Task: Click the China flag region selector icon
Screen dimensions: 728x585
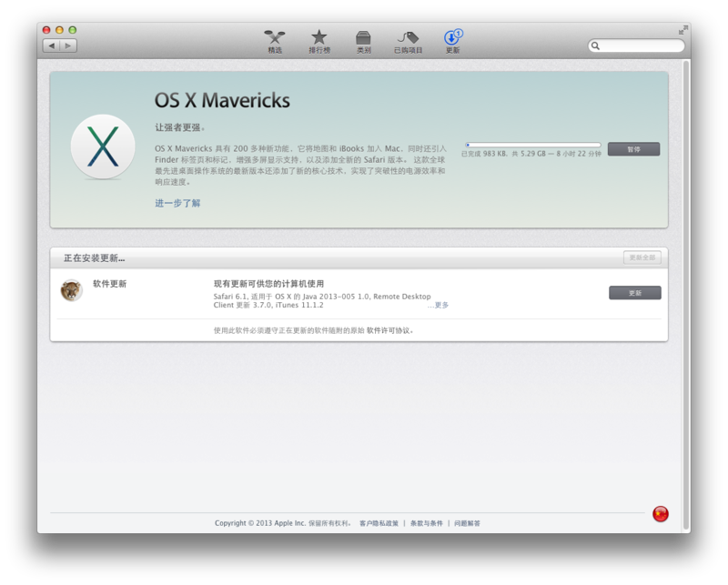Action: tap(661, 514)
